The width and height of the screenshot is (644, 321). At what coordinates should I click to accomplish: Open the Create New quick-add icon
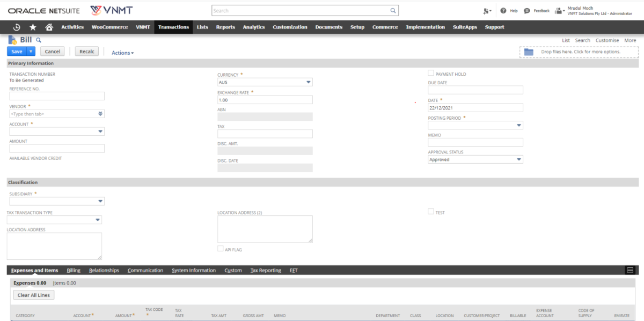[486, 10]
